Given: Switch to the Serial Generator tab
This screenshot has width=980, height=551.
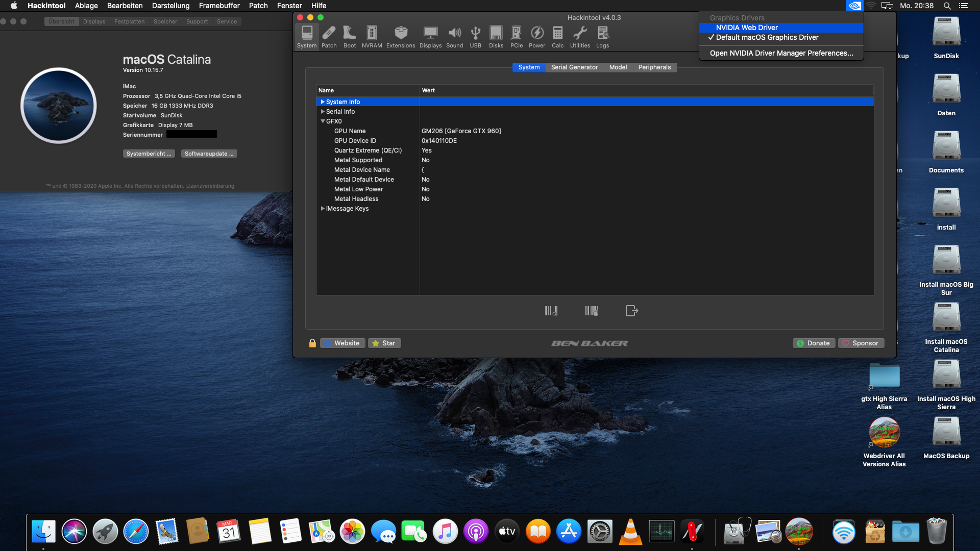Looking at the screenshot, I should (x=574, y=67).
